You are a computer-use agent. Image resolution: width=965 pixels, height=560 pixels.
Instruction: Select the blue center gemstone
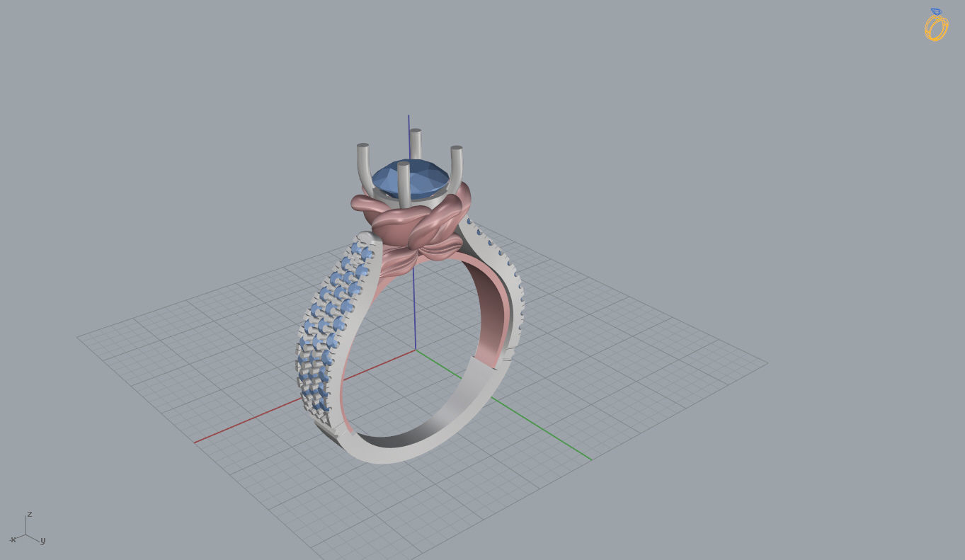411,178
